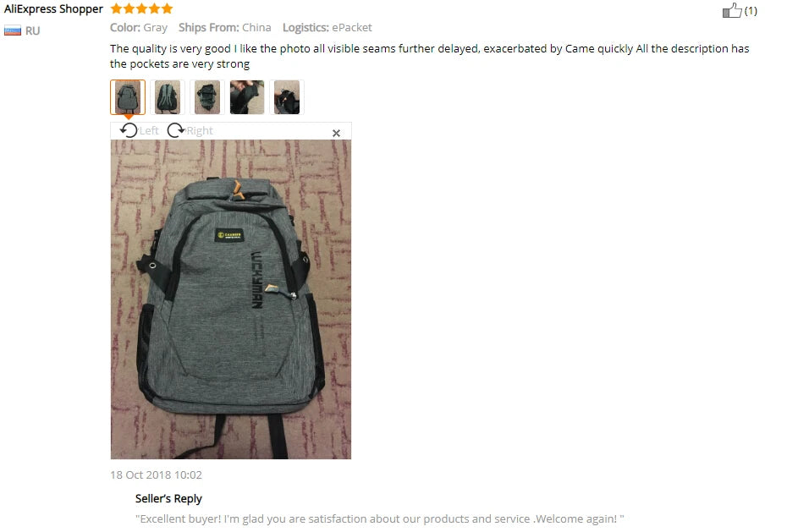787x532 pixels.
Task: Click the review date 18 Oct 2018
Action: click(x=156, y=474)
